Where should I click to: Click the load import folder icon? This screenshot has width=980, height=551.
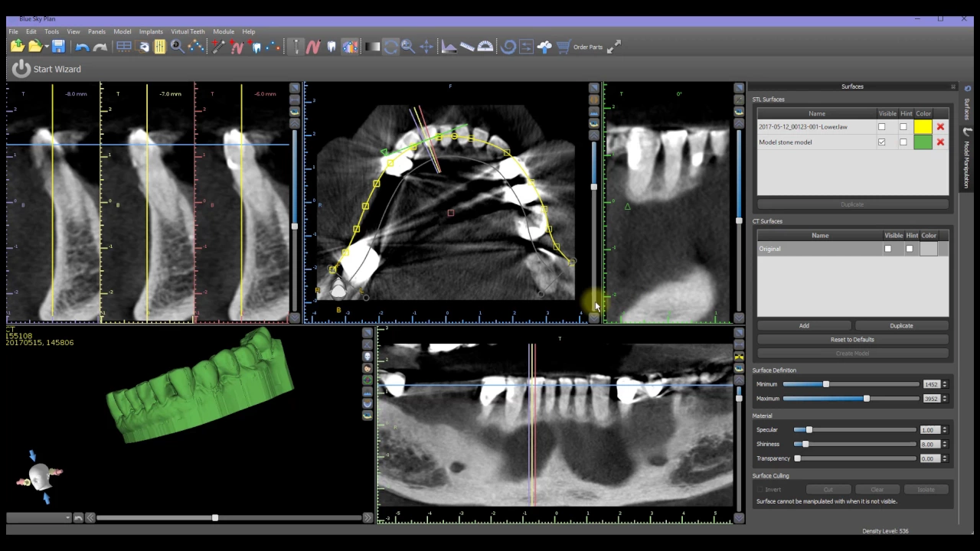tap(17, 47)
